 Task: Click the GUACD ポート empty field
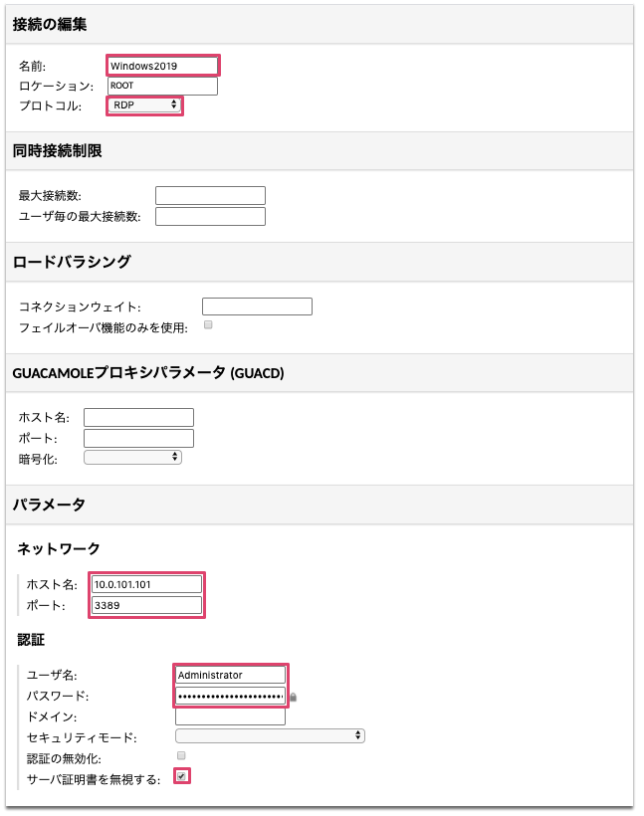click(x=138, y=438)
